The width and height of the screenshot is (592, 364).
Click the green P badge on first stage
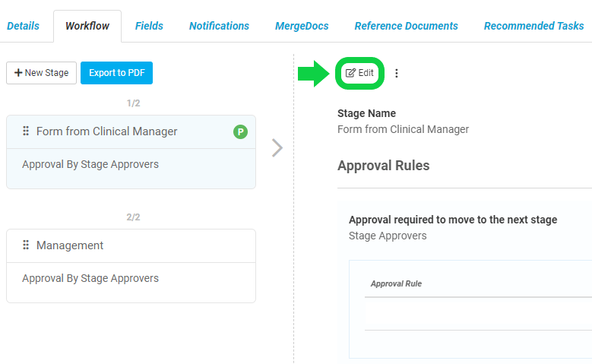pos(240,131)
